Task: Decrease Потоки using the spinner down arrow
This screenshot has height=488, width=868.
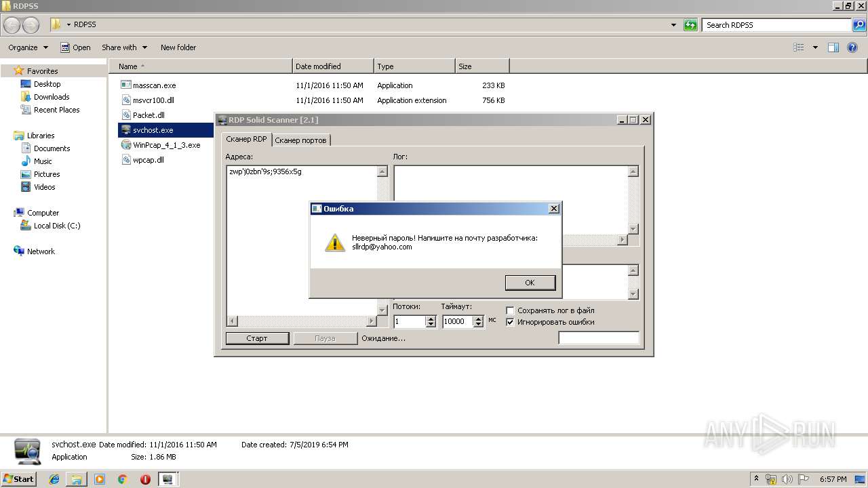Action: point(431,325)
